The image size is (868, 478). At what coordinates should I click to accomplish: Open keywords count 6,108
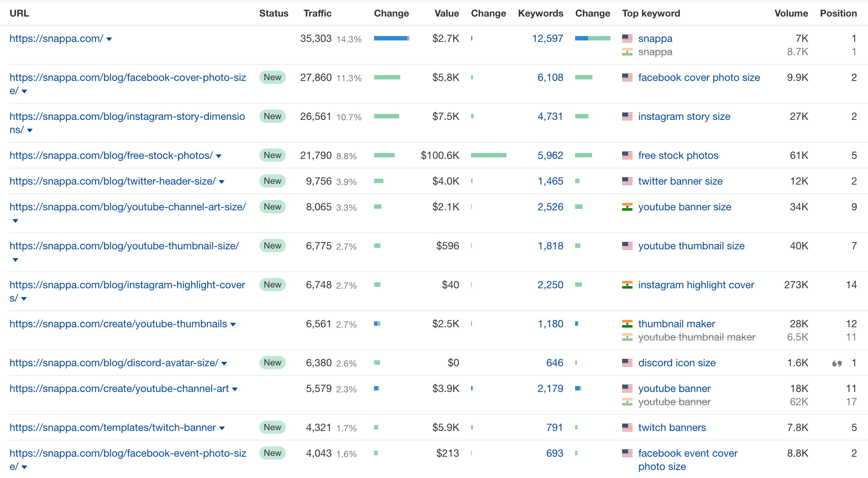pos(550,78)
